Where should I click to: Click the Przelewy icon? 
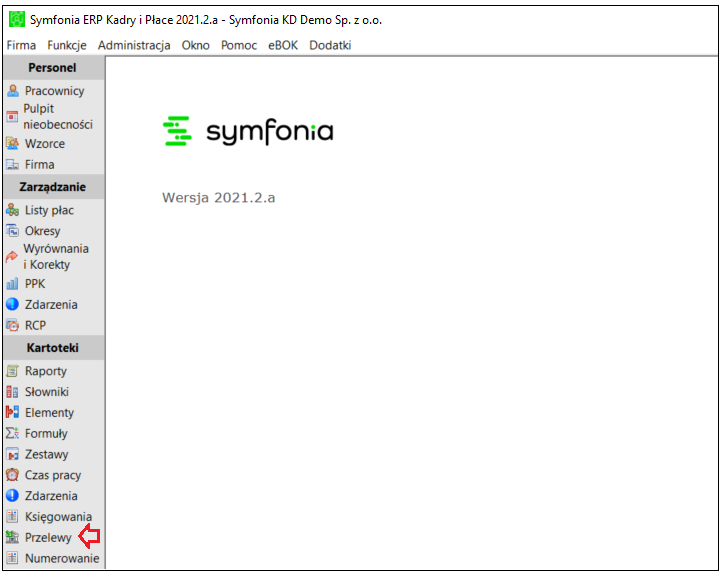click(13, 538)
